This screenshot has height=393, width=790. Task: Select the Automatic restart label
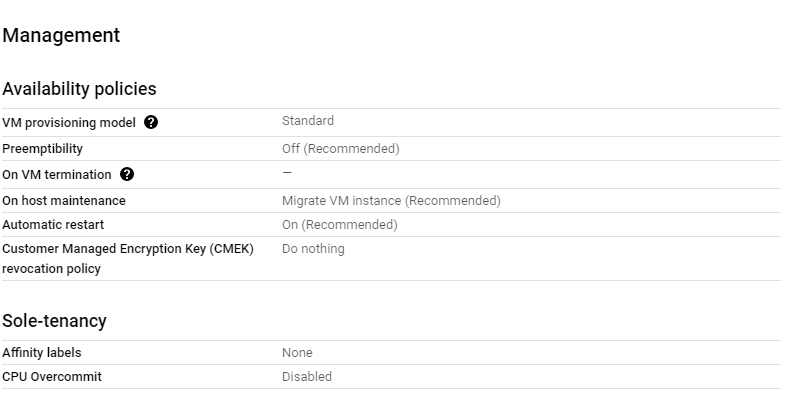click(x=53, y=225)
